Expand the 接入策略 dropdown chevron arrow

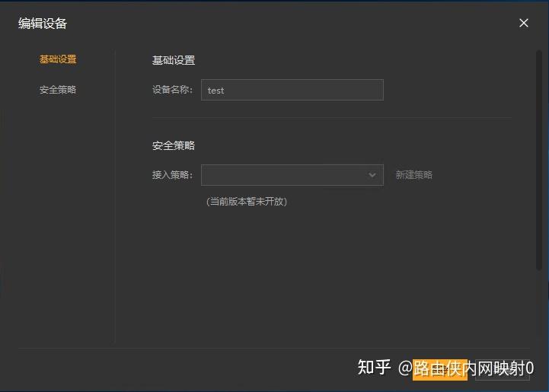[x=372, y=175]
